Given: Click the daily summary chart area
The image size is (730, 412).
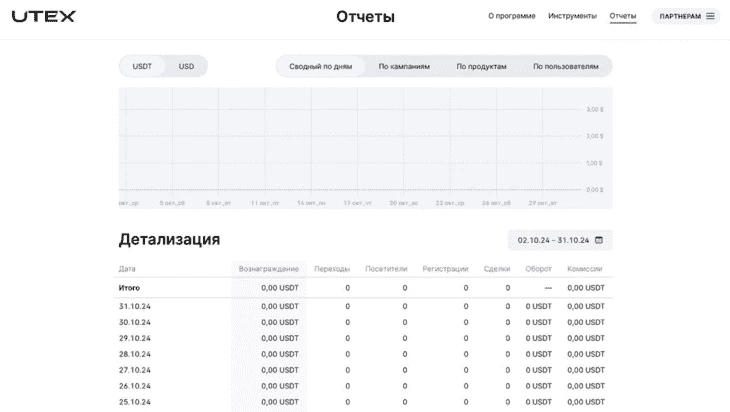Looking at the screenshot, I should 365,148.
